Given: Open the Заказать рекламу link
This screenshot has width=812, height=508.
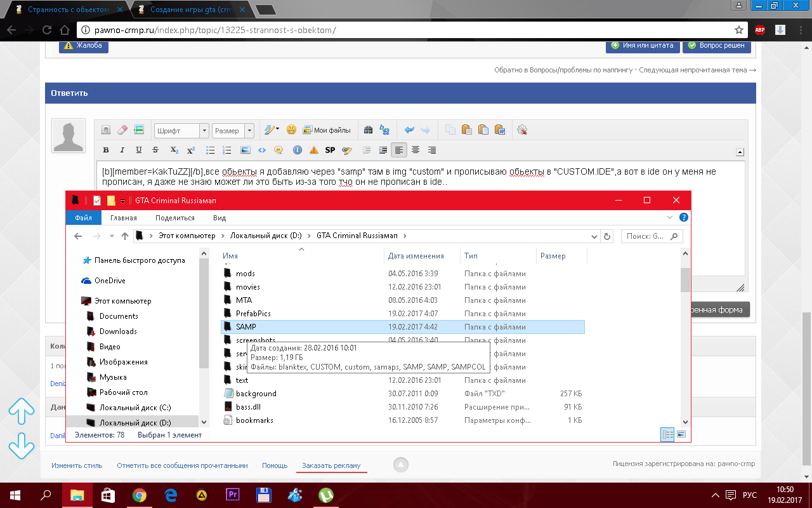Looking at the screenshot, I should tap(331, 465).
